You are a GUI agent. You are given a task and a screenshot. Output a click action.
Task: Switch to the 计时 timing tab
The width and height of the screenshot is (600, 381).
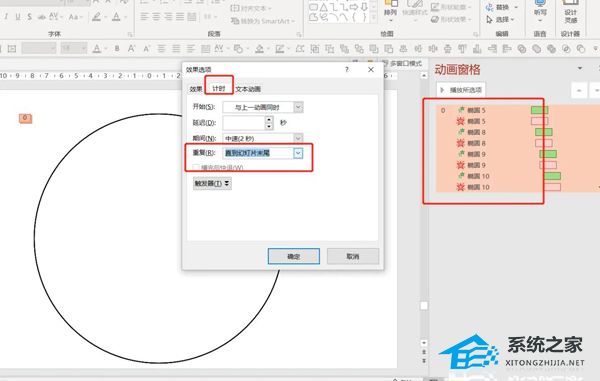[219, 88]
